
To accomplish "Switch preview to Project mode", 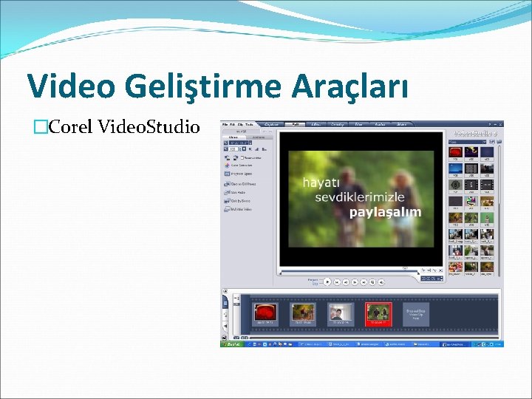I will [x=313, y=280].
